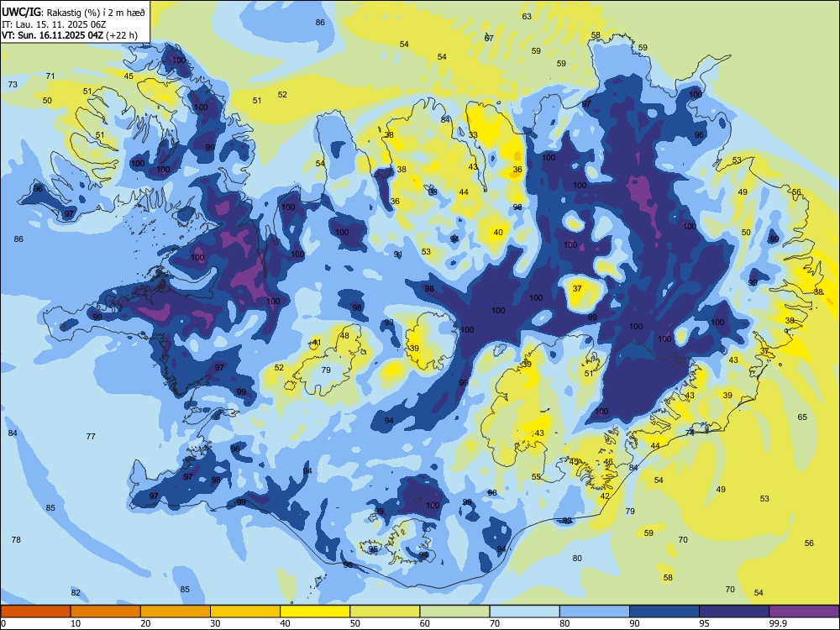The image size is (840, 630).
Task: Click the 'IT: Lau. 15. 11. 2025 06Z' line
Action: click(x=54, y=24)
